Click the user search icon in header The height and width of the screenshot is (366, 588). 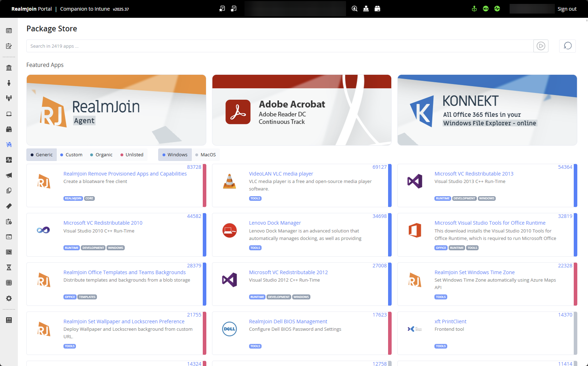click(x=355, y=9)
